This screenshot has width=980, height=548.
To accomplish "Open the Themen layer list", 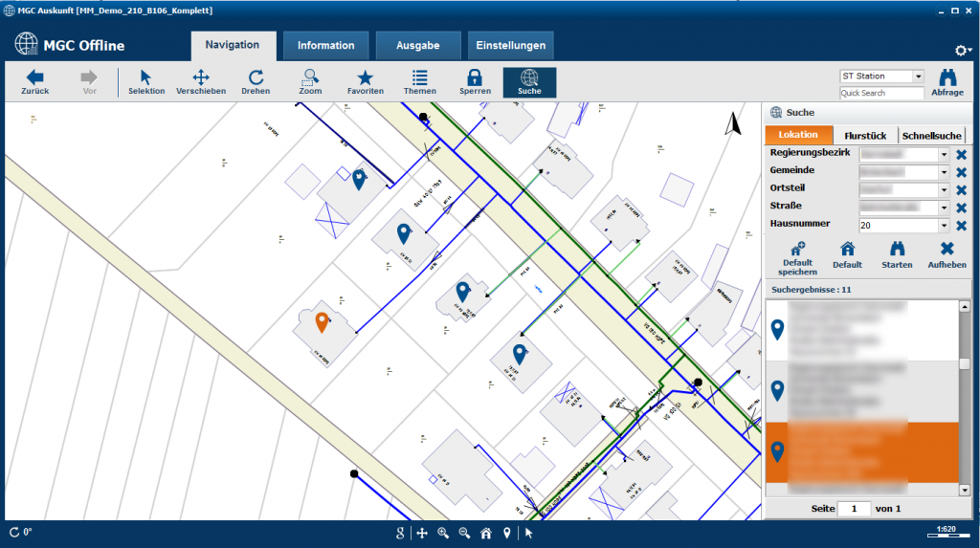I will click(x=419, y=82).
